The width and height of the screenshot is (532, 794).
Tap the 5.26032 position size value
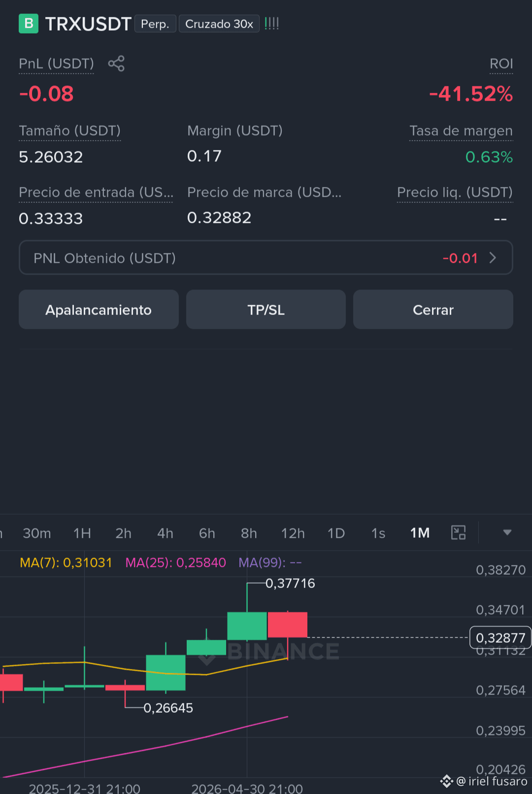(x=51, y=157)
